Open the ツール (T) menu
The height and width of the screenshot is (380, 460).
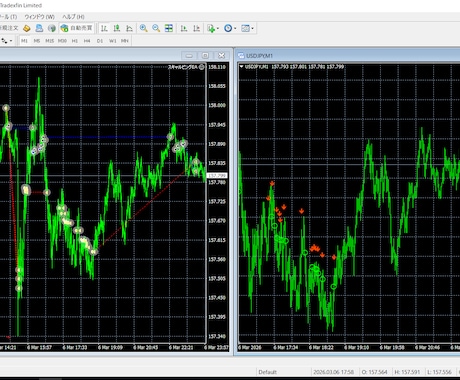pos(9,17)
